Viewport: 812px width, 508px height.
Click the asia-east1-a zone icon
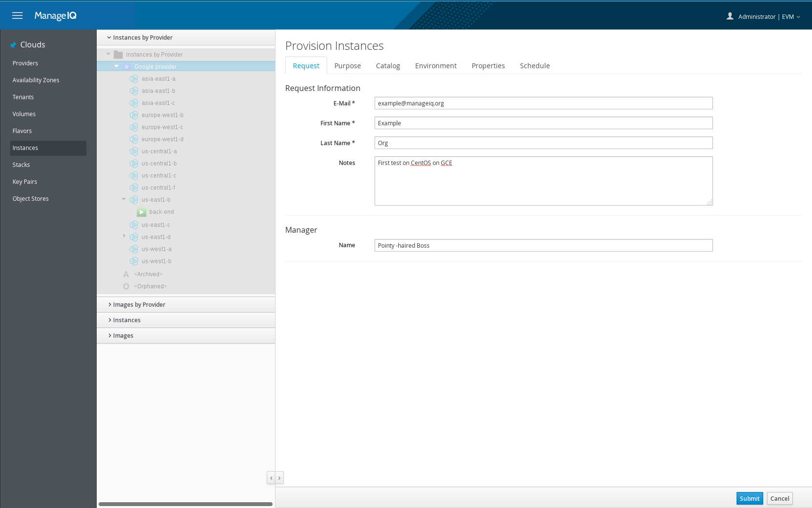pos(134,79)
